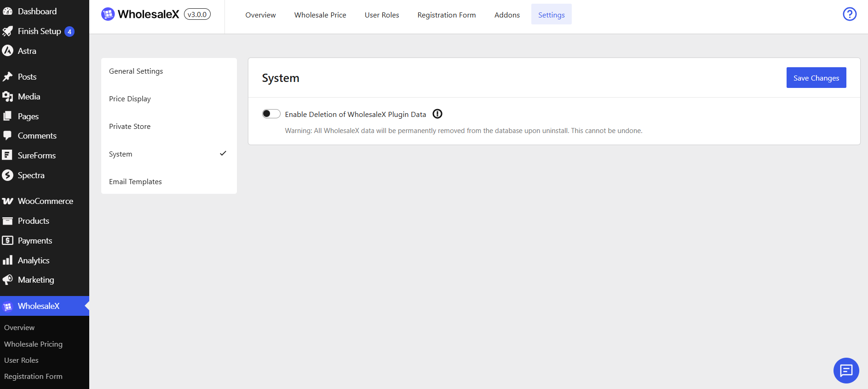This screenshot has width=868, height=389.
Task: Select the Settings tab
Action: (x=552, y=15)
